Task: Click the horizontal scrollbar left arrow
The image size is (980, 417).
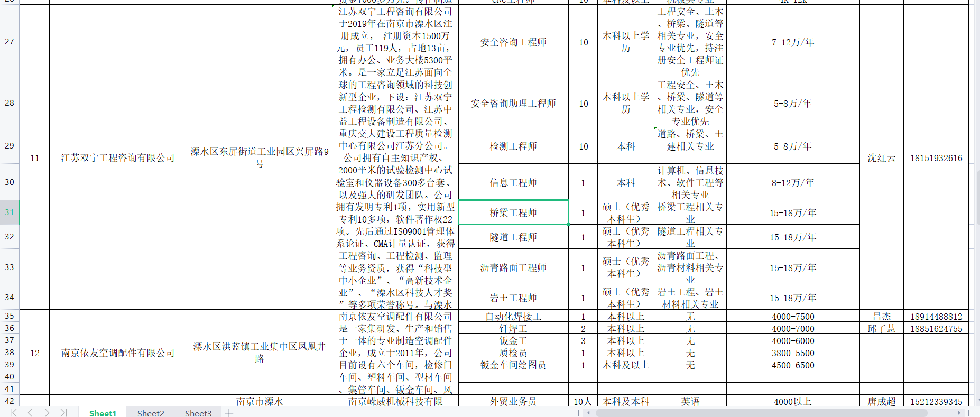Action: pos(589,413)
